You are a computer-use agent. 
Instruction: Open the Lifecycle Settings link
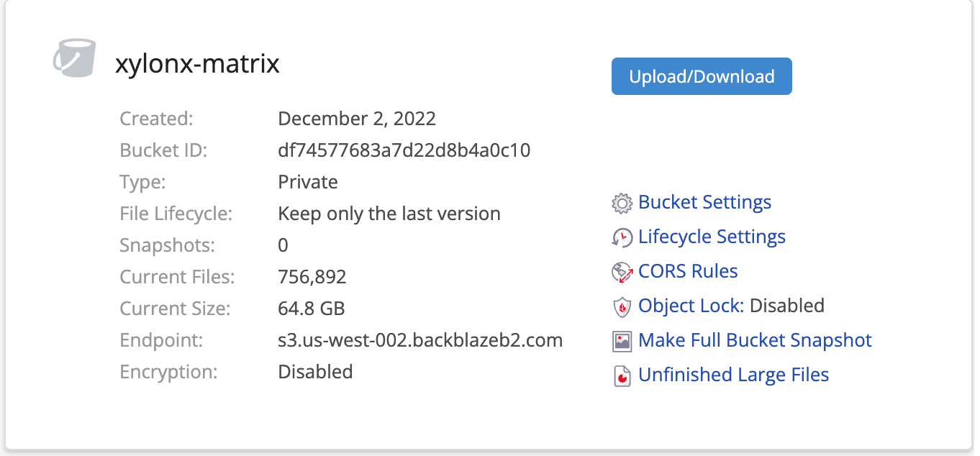point(712,237)
